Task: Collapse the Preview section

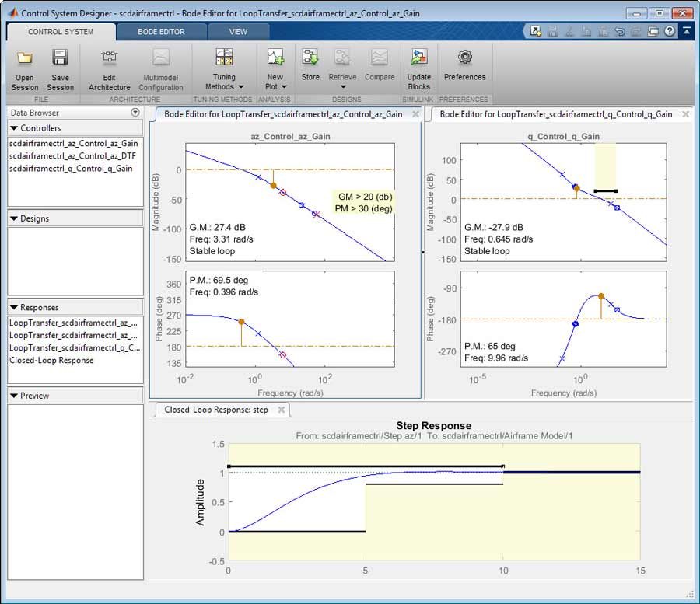Action: pos(14,396)
